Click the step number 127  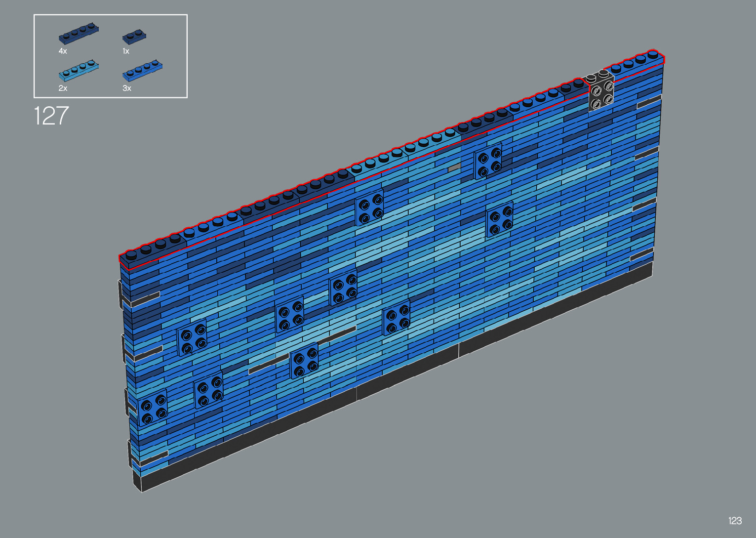tap(51, 116)
